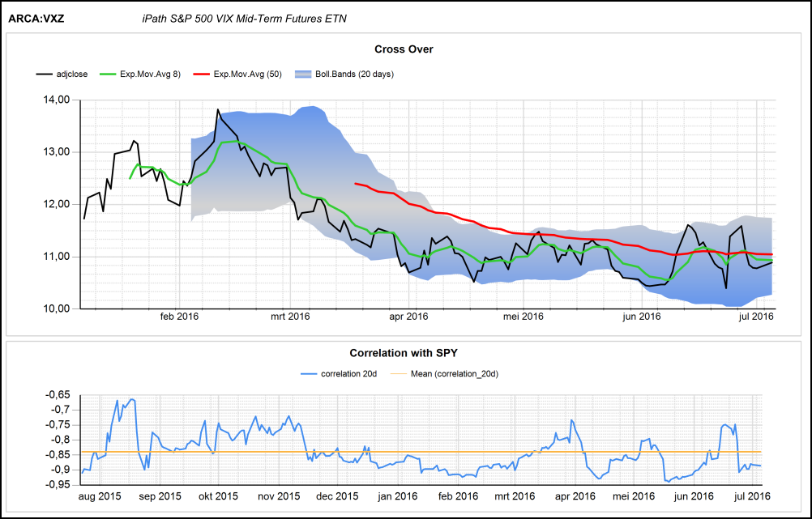This screenshot has width=812, height=519.
Task: Click the jul 2016 label on Cross Over axis
Action: [757, 316]
